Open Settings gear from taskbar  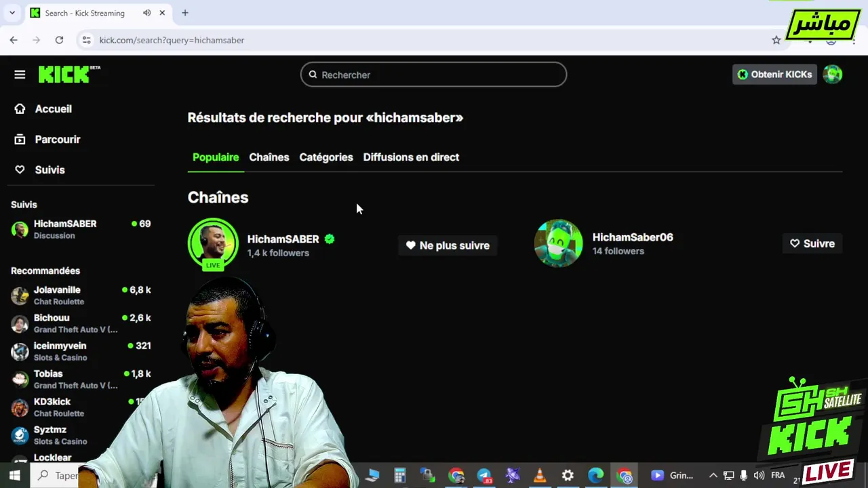point(568,476)
